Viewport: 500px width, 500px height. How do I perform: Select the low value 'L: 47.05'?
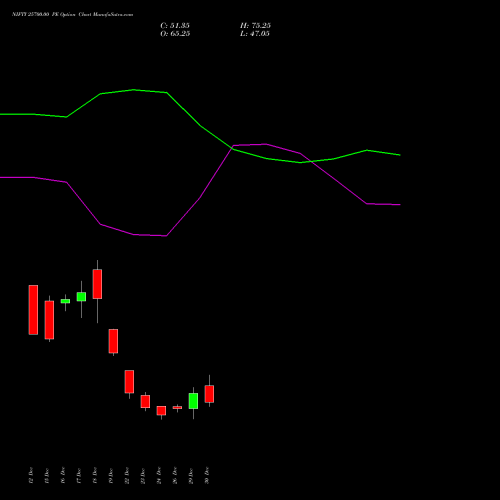click(255, 34)
